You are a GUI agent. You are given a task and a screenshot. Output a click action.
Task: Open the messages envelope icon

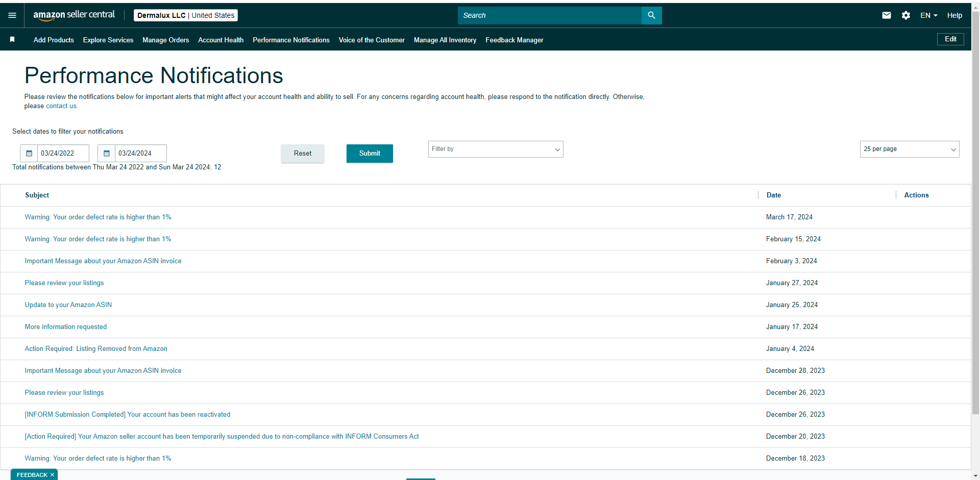887,15
